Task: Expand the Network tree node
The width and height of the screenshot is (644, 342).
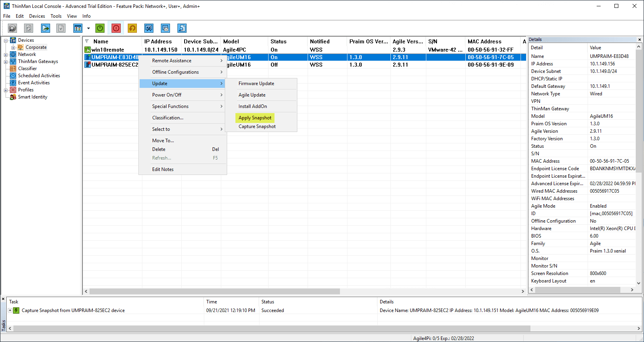Action: [6, 55]
